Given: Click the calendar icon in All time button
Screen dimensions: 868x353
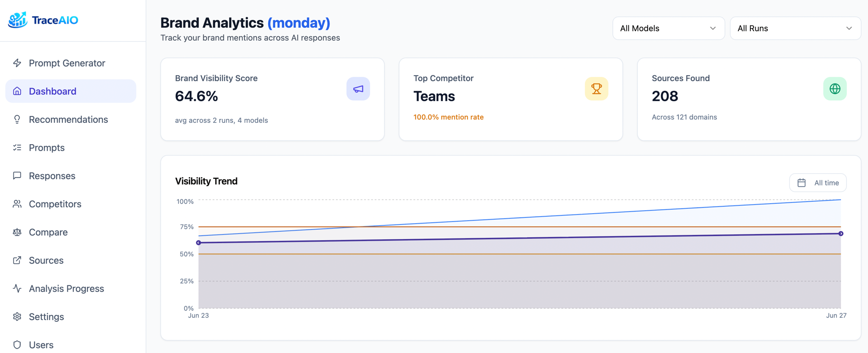Looking at the screenshot, I should (x=802, y=183).
